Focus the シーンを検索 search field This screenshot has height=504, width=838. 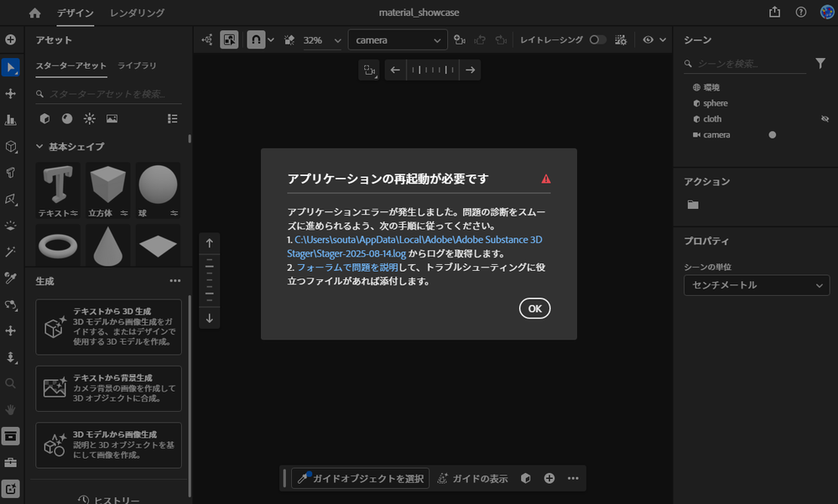(745, 64)
